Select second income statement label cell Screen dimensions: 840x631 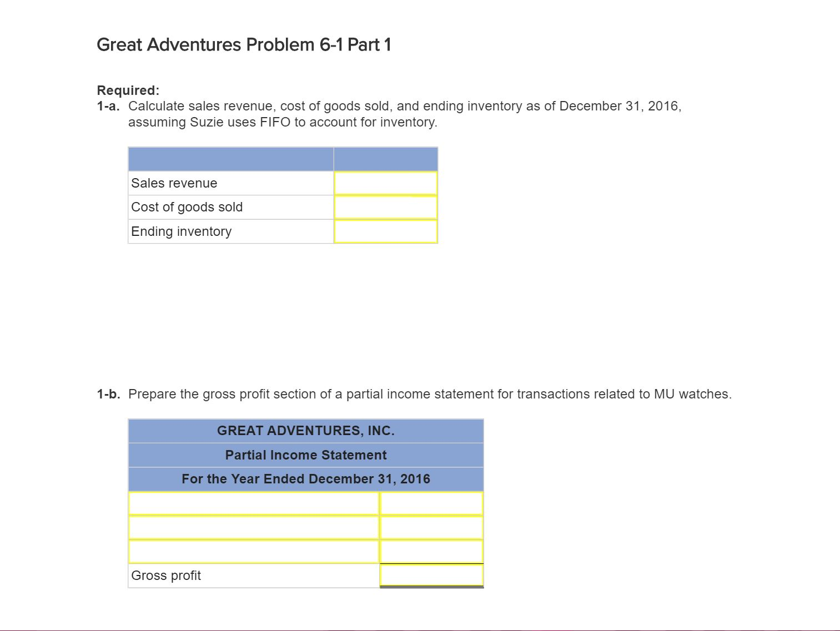pos(254,527)
